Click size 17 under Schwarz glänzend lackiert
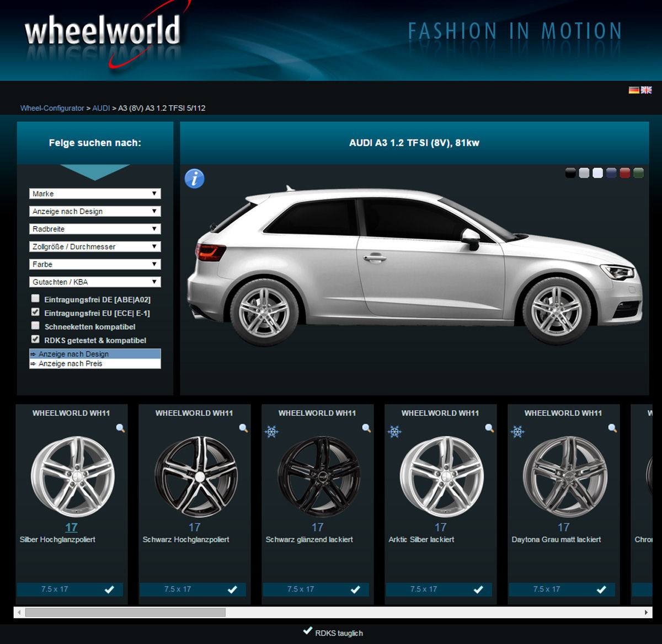 pyautogui.click(x=317, y=527)
